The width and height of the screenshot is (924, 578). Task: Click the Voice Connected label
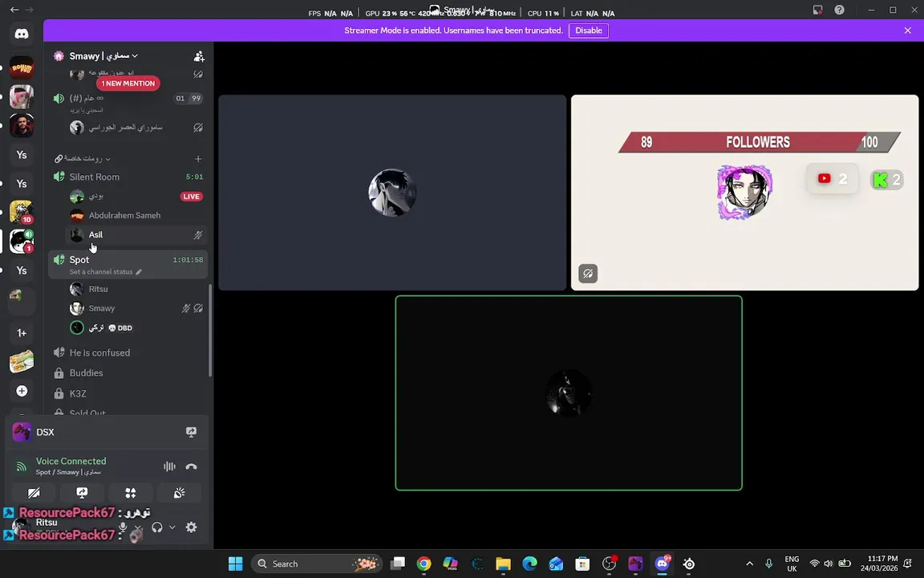(x=71, y=462)
